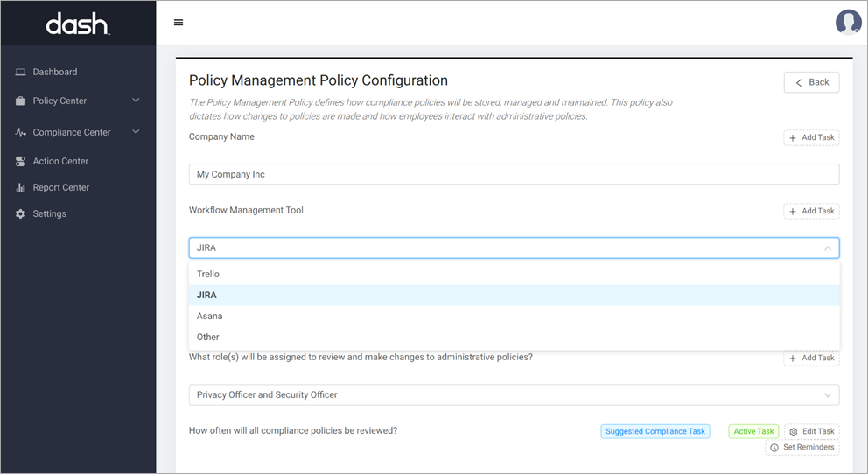Select Trello from the dropdown list
This screenshot has height=474, width=868.
pos(208,274)
